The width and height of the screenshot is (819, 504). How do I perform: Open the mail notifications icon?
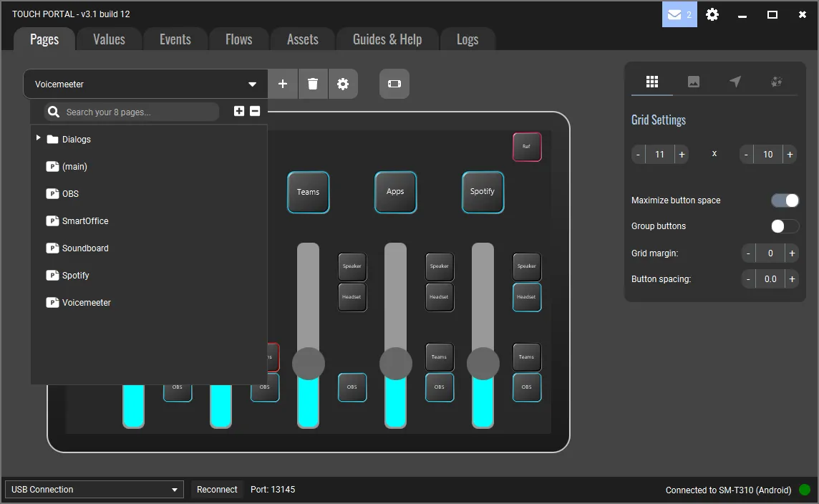679,14
